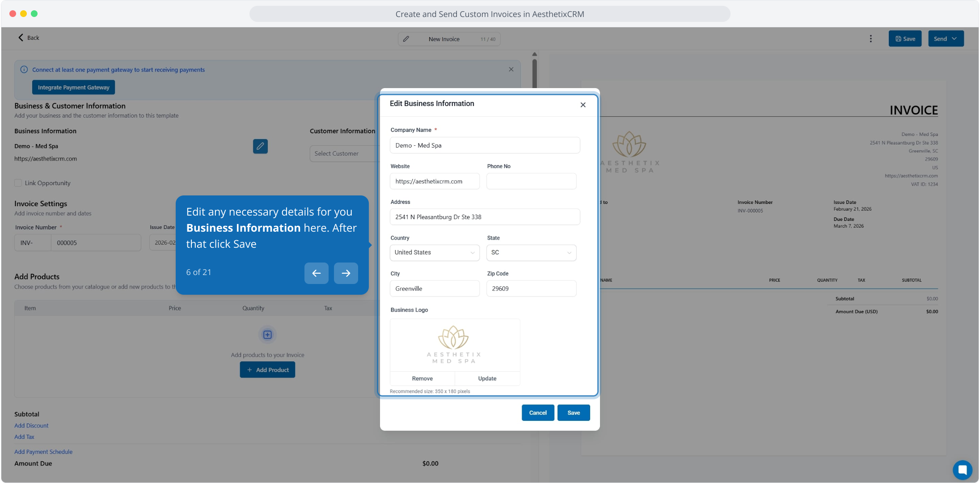This screenshot has width=980, height=483.
Task: Click the Add Discount link
Action: [x=31, y=425]
